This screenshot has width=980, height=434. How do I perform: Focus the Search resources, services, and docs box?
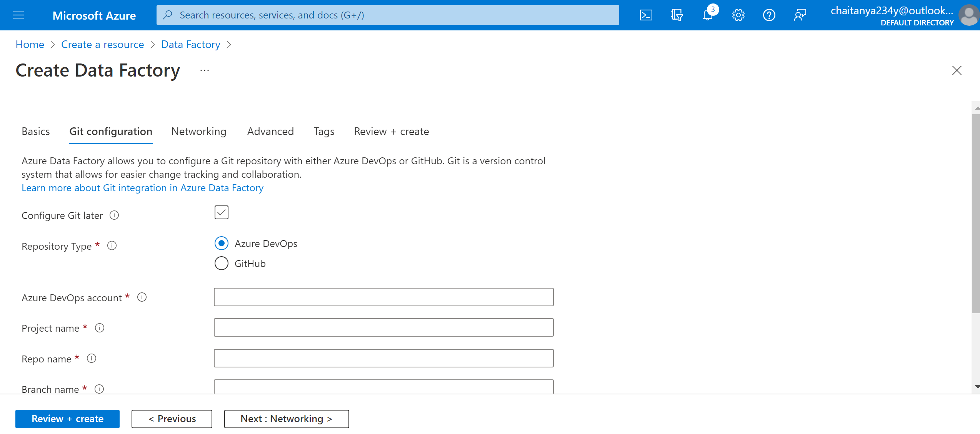coord(388,15)
